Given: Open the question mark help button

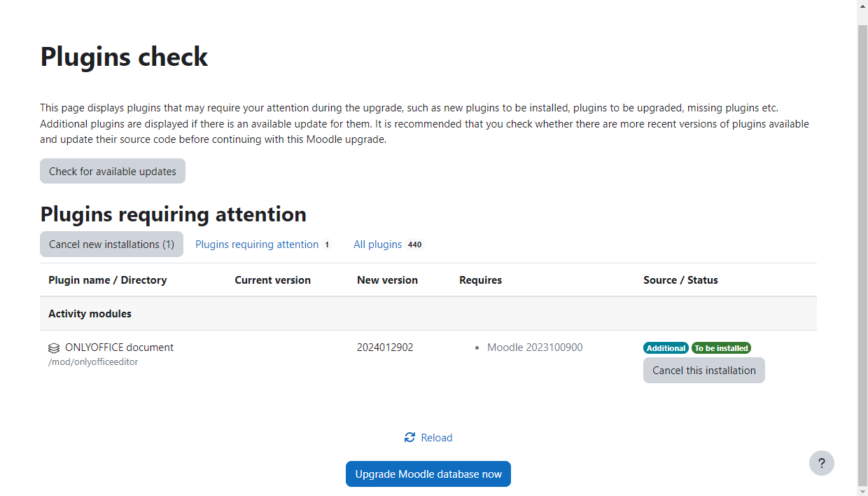Looking at the screenshot, I should point(821,463).
